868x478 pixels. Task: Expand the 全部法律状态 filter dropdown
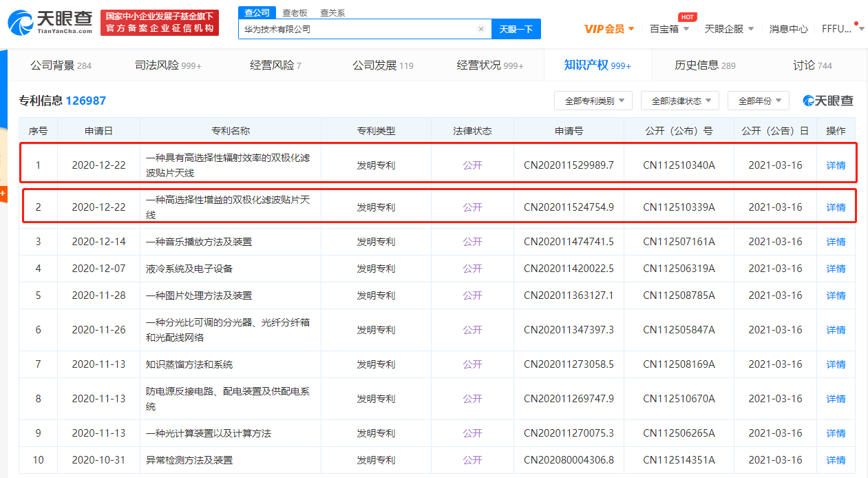tap(680, 101)
